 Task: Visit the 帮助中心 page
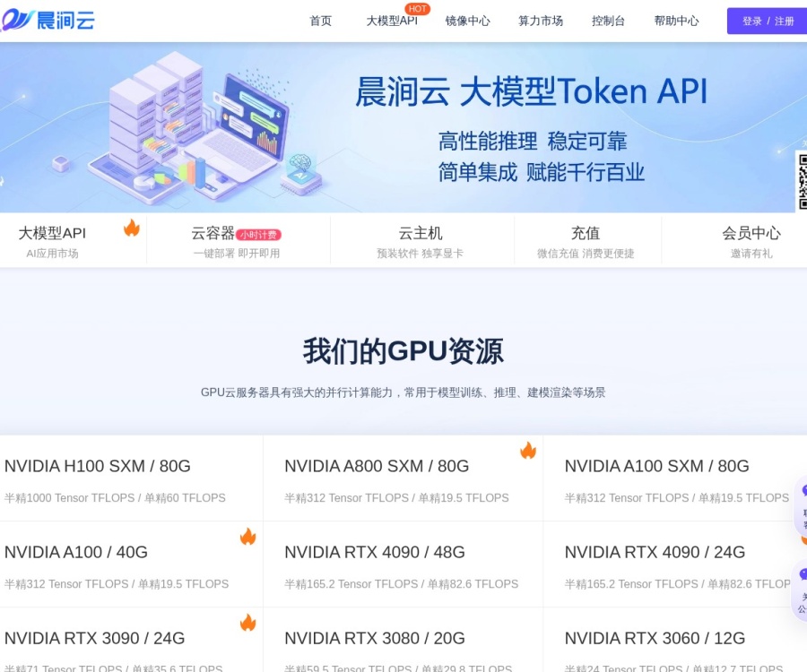(x=676, y=22)
